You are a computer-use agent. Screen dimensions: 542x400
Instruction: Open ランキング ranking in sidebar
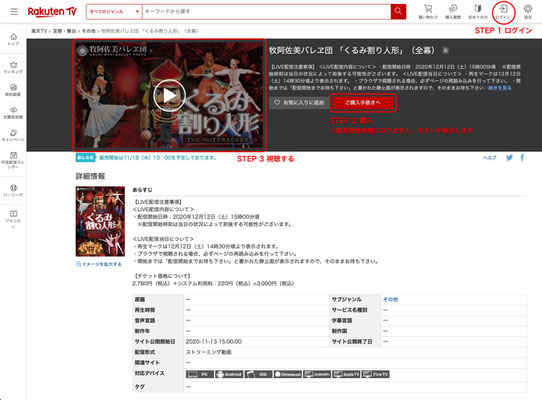(x=13, y=67)
